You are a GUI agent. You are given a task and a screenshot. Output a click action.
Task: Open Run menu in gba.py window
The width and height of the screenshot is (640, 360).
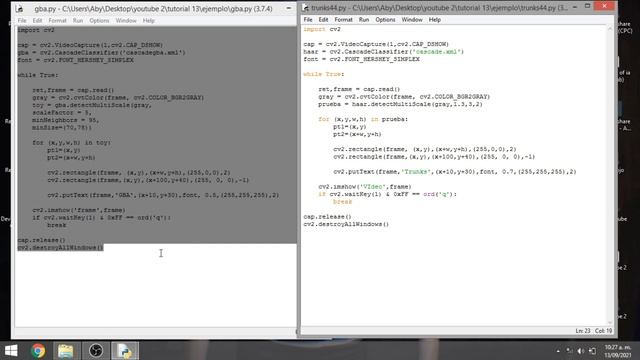coord(78,20)
